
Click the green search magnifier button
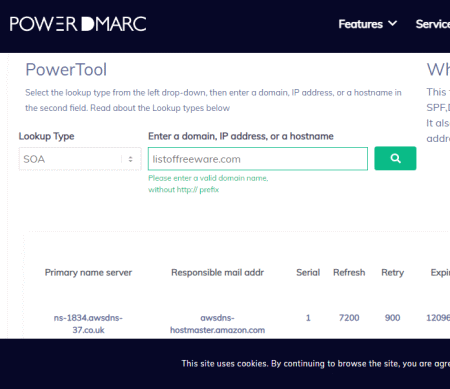(x=395, y=158)
